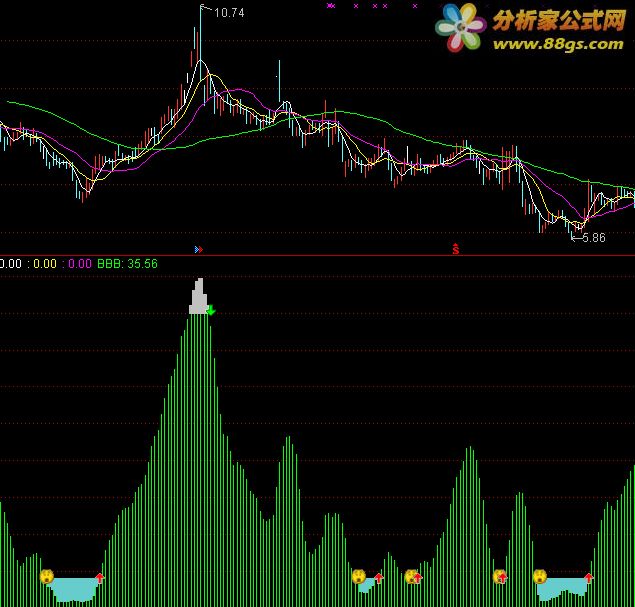Click the blue-red double arrow marker
This screenshot has height=607, width=635.
click(x=198, y=249)
